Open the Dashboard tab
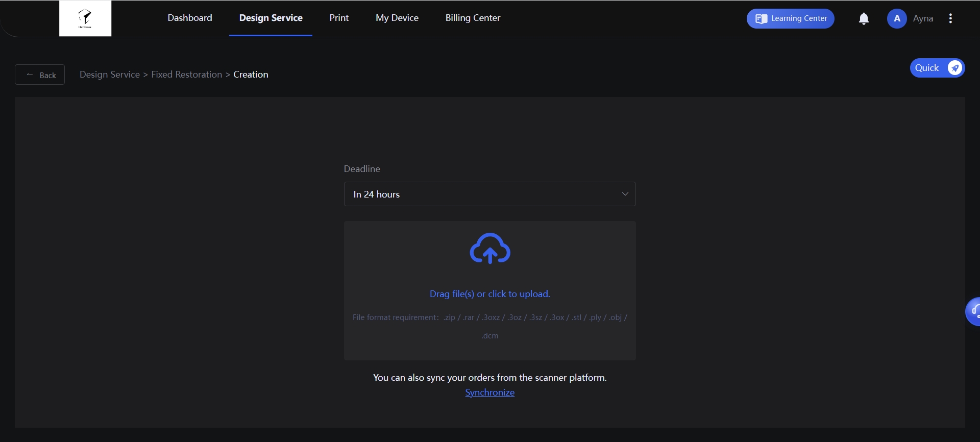 tap(190, 18)
